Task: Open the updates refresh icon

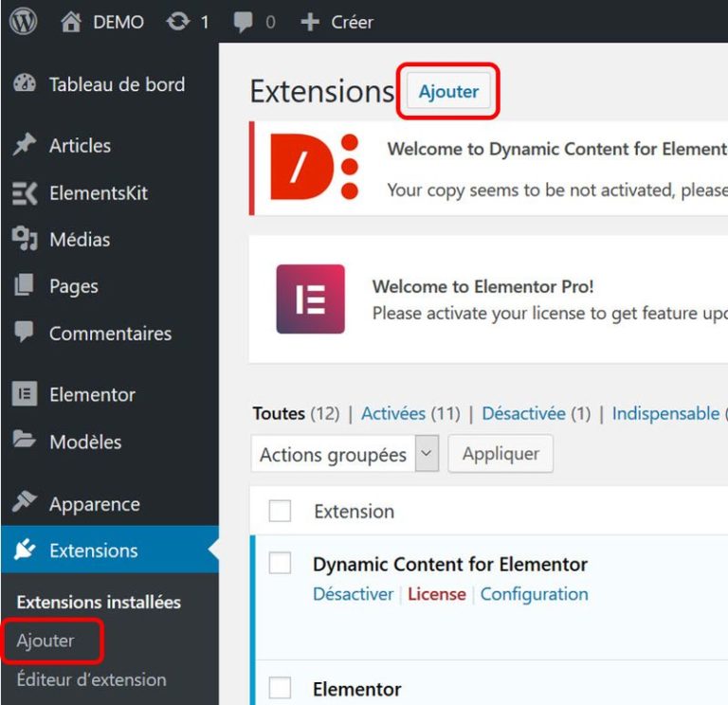Action: tap(178, 22)
